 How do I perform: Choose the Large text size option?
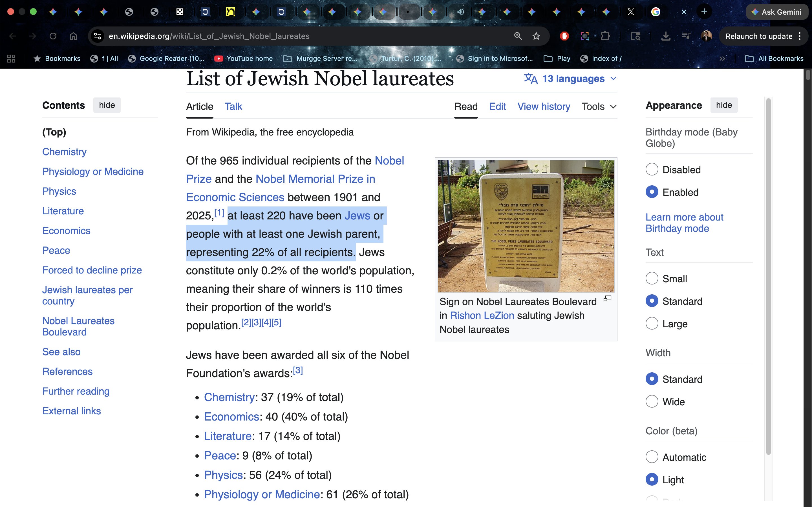(x=652, y=324)
